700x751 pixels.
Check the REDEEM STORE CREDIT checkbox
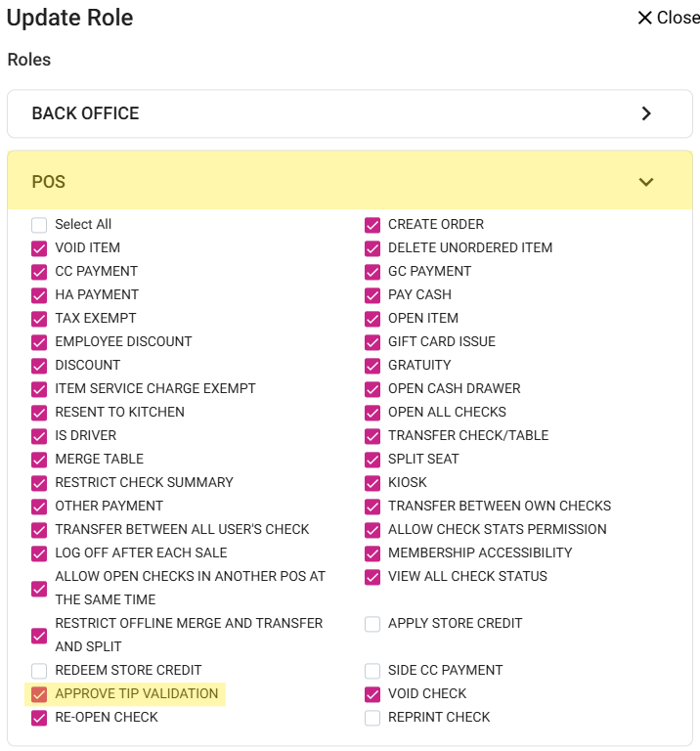click(x=39, y=671)
